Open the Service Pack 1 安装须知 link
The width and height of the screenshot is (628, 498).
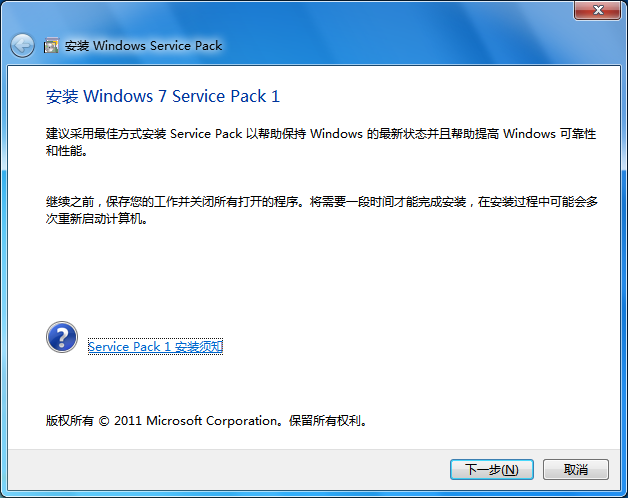tap(155, 346)
